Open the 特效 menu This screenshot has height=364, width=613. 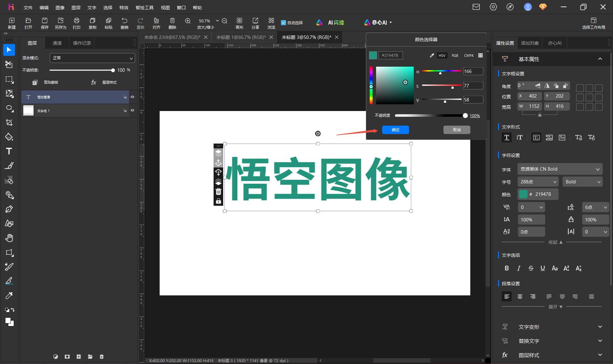pos(124,8)
